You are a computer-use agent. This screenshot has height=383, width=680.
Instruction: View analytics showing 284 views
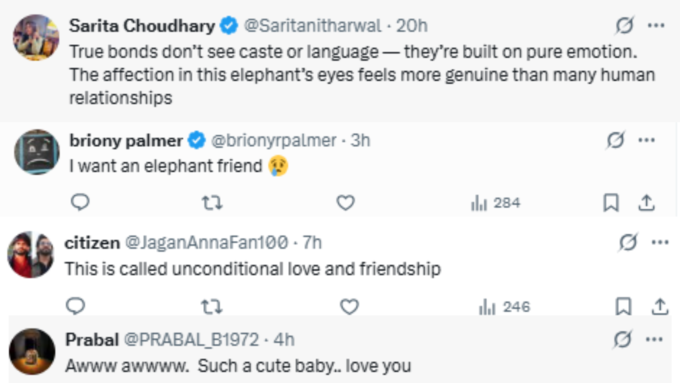pos(496,203)
